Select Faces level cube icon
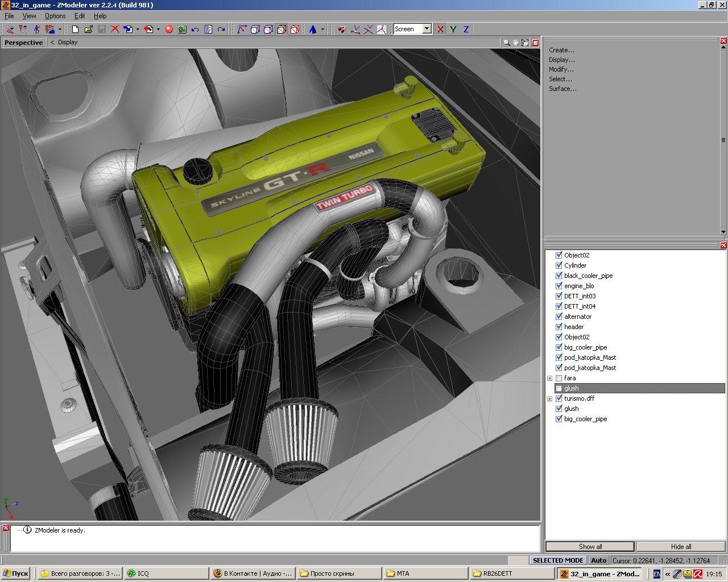The height and width of the screenshot is (582, 728). pos(268,29)
